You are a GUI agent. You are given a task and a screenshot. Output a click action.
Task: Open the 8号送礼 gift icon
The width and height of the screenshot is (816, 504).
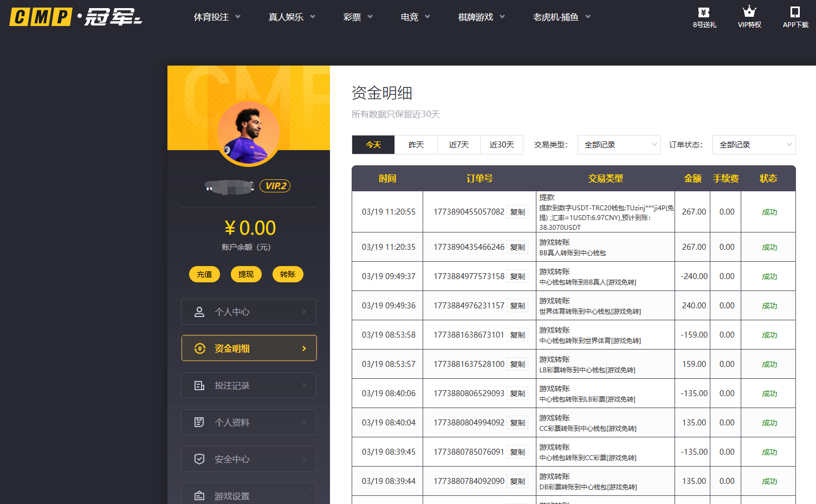703,13
